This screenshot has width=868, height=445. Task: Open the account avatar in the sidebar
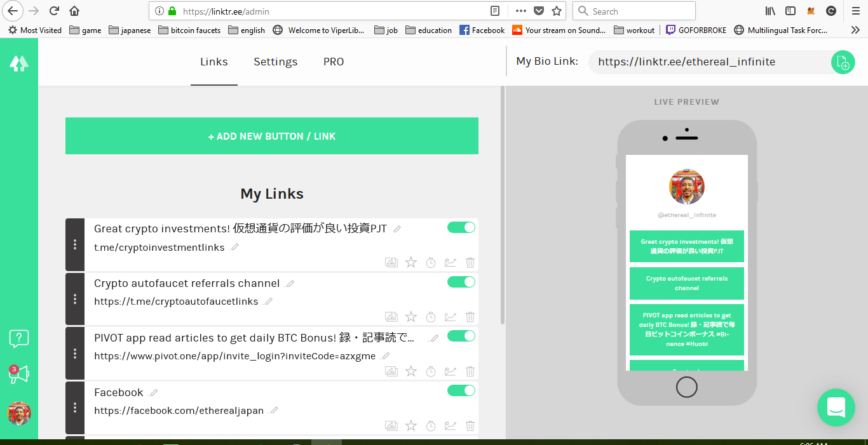19,413
